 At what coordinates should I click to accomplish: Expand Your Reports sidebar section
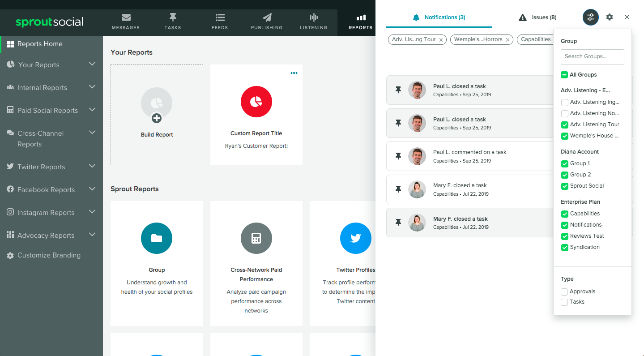[92, 64]
